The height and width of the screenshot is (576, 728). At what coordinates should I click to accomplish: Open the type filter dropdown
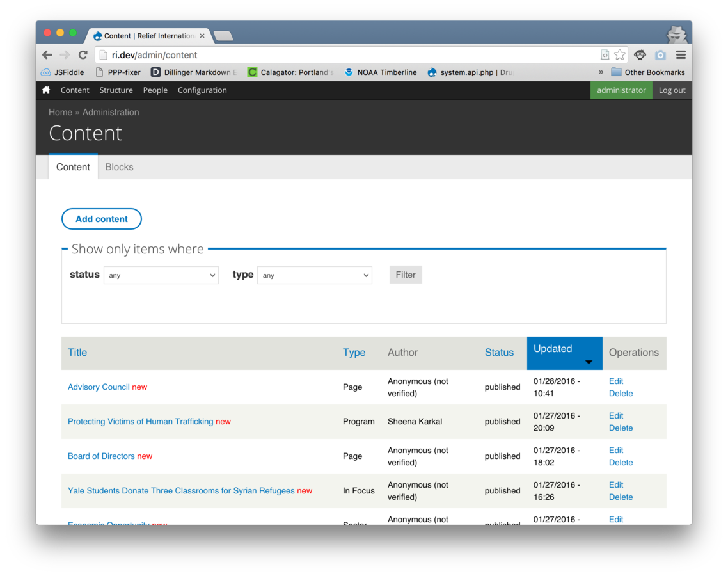[x=315, y=275]
